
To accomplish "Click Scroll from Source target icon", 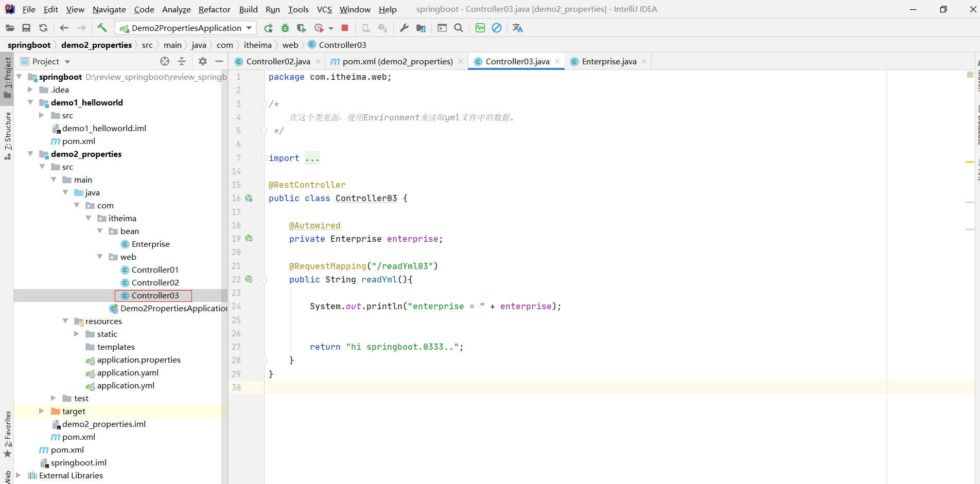I will tap(165, 61).
